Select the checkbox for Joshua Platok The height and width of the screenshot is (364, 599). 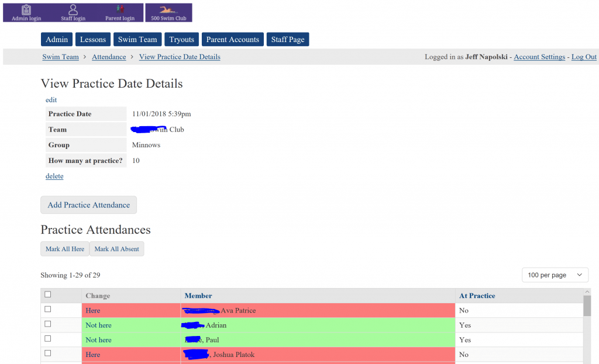click(48, 353)
